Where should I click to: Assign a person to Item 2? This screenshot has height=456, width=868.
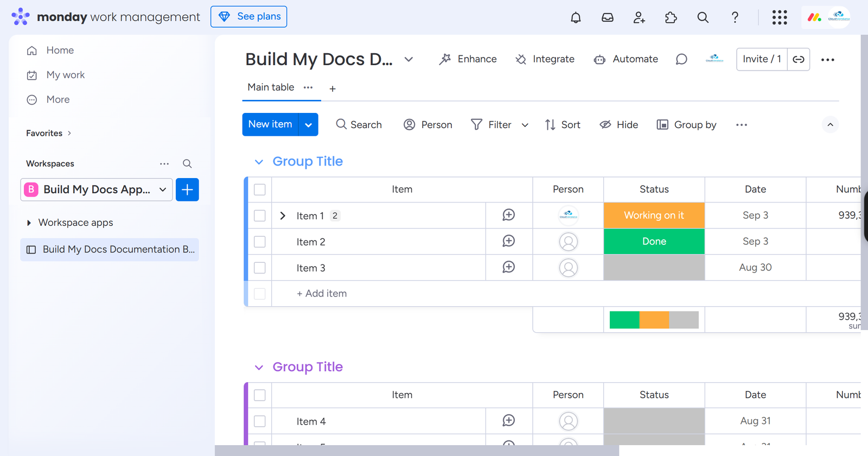pos(569,242)
